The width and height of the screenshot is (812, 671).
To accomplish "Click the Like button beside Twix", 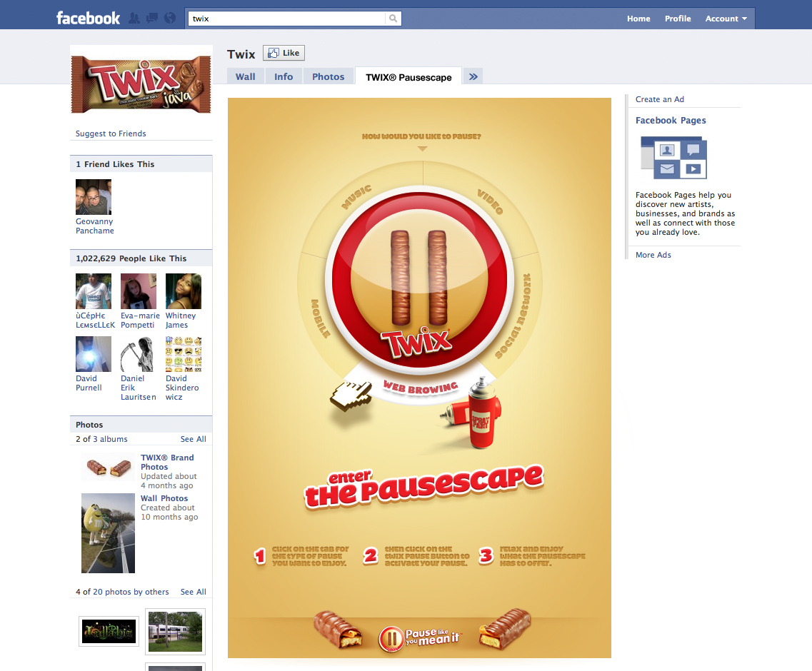I will click(x=284, y=53).
